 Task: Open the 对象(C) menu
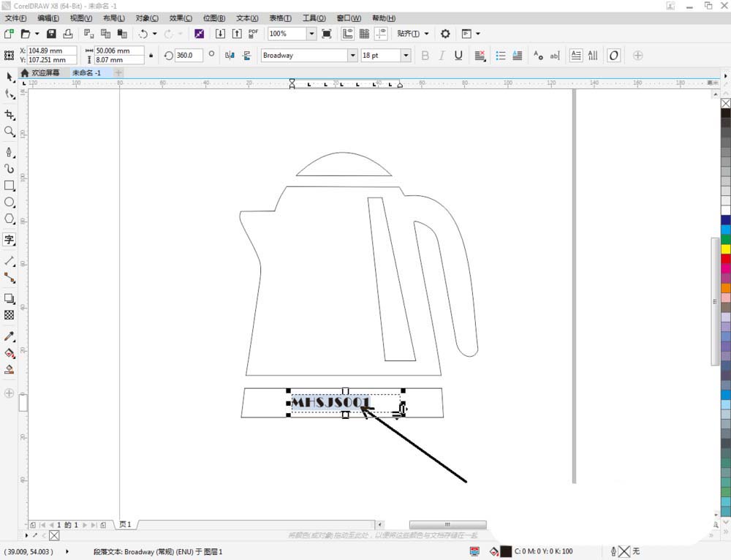click(147, 18)
